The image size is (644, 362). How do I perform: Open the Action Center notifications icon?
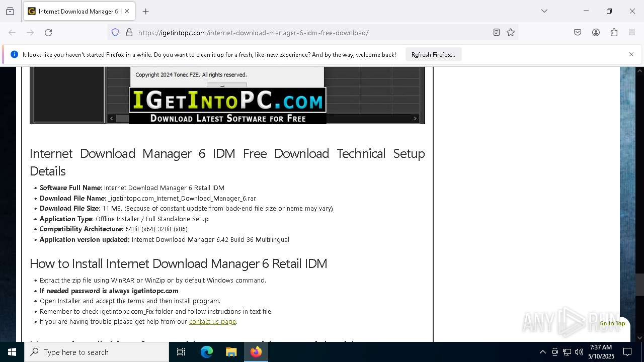point(627,352)
